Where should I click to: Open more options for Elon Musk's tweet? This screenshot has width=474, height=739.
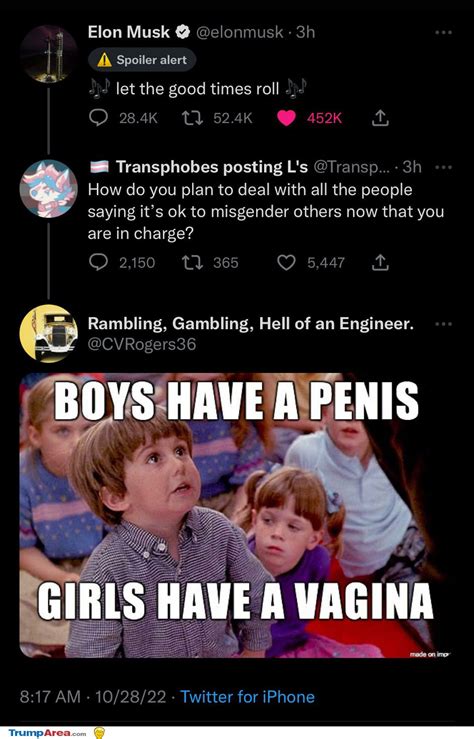pos(443,33)
